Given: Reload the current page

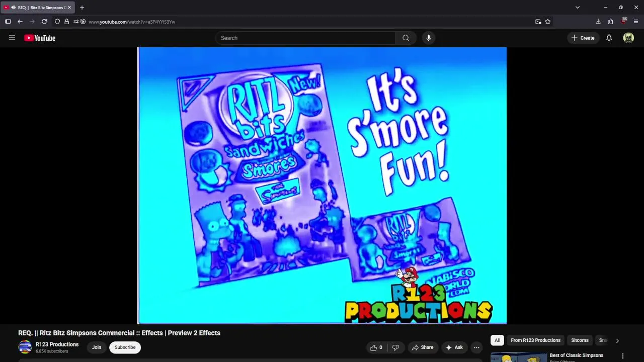Looking at the screenshot, I should pyautogui.click(x=44, y=22).
